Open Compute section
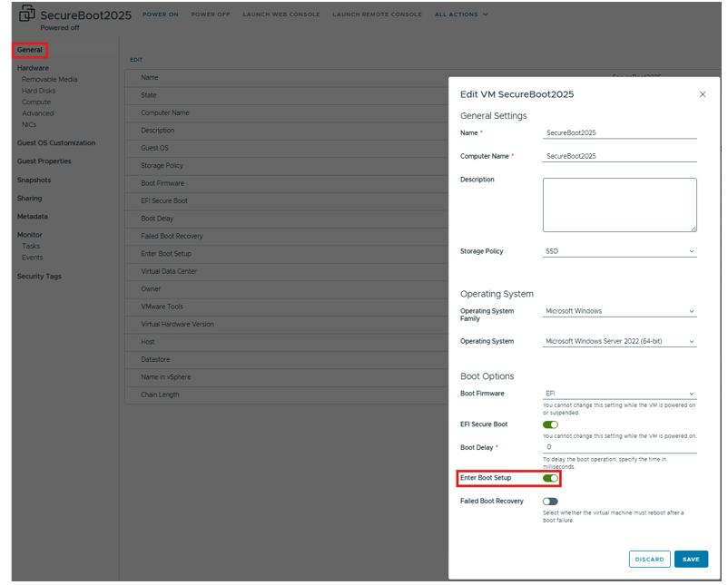This screenshot has height=585, width=728. pyautogui.click(x=36, y=102)
